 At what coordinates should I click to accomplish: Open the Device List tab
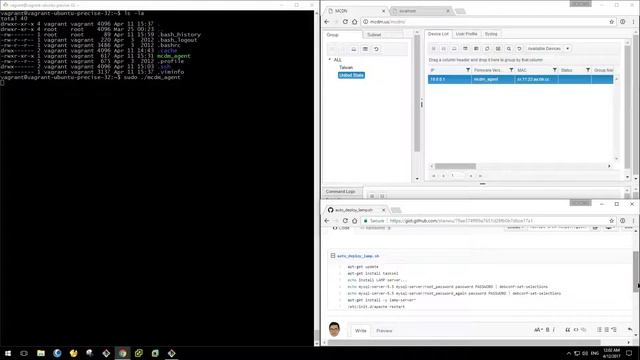coord(438,34)
